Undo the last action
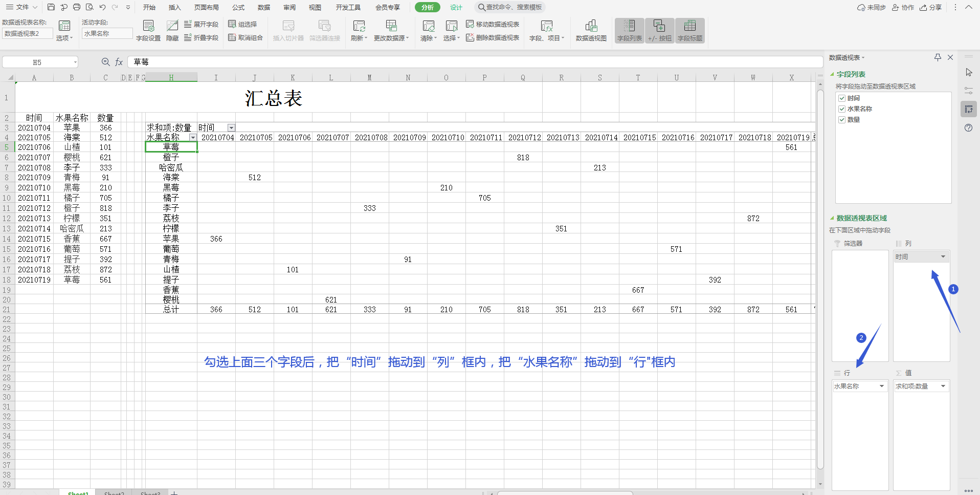The image size is (980, 495). tap(102, 7)
